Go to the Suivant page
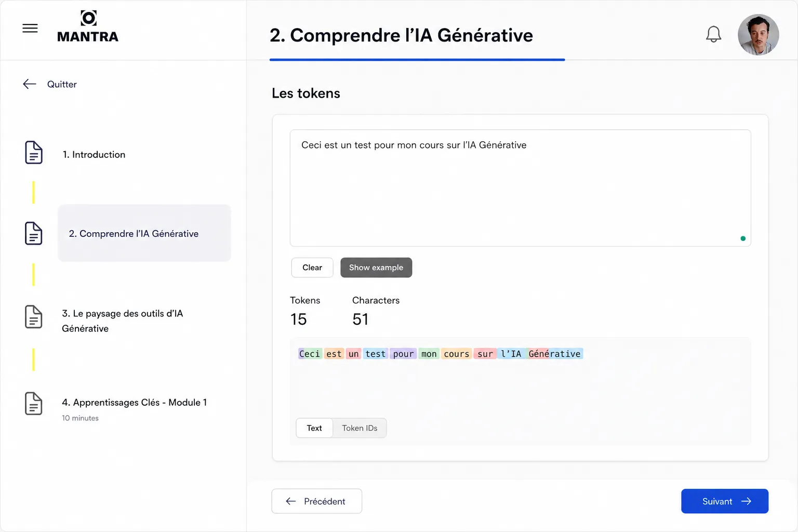 tap(725, 501)
